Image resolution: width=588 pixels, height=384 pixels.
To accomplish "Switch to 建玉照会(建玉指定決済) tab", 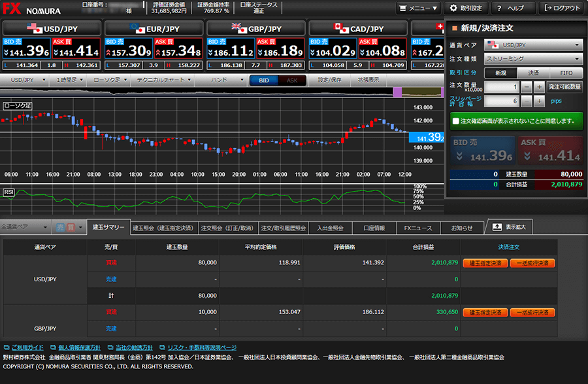I will click(x=163, y=228).
